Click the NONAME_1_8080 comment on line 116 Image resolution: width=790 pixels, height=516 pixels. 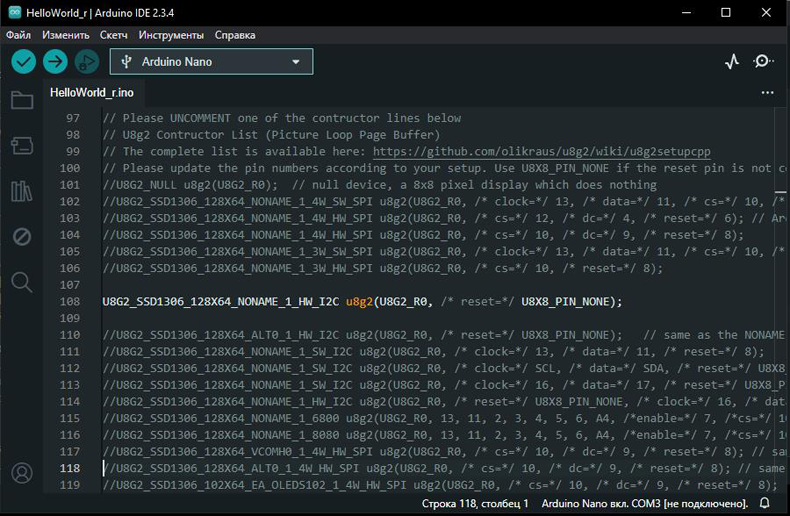(x=444, y=435)
